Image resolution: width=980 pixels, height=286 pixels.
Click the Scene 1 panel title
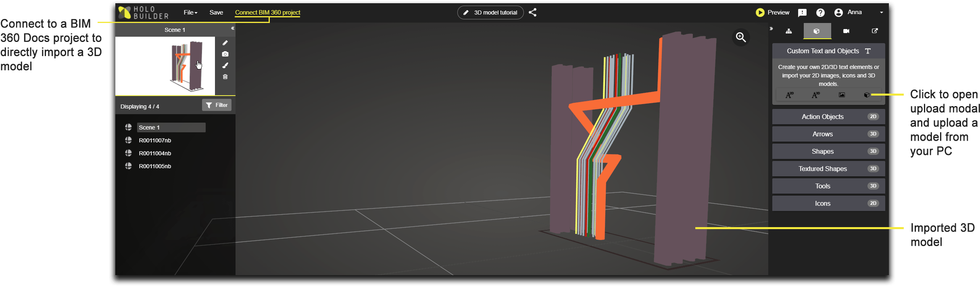175,30
